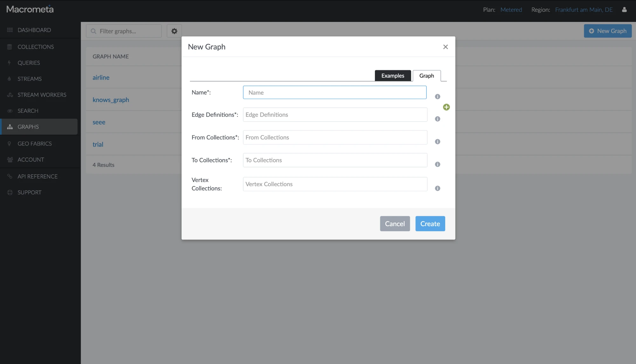Viewport: 636px width, 364px height.
Task: Open the user profile icon in header
Action: click(x=624, y=10)
